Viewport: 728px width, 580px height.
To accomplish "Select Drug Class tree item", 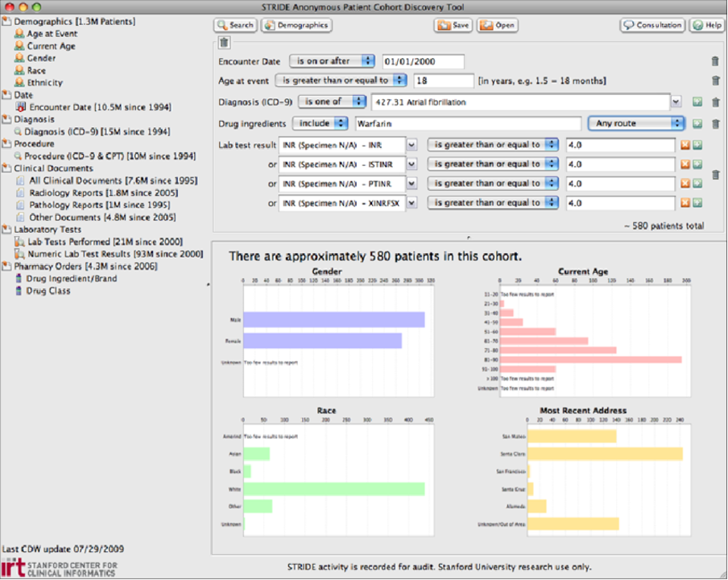I will 43,291.
